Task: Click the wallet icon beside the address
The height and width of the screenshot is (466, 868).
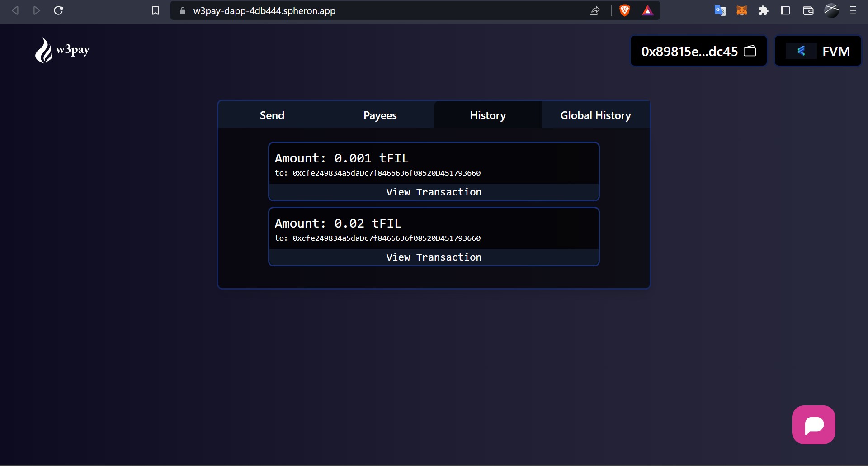Action: (750, 51)
